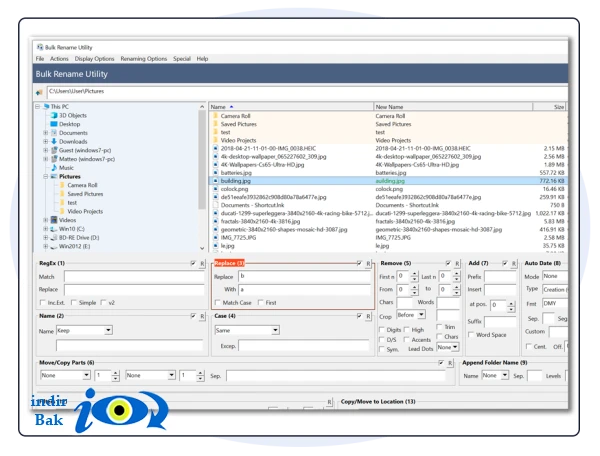This screenshot has height=456, width=600.
Task: Click the Replace text field containing b
Action: (x=305, y=276)
